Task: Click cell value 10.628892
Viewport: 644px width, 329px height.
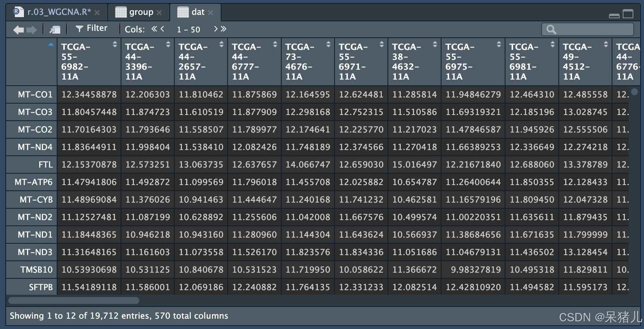Action: click(x=201, y=217)
